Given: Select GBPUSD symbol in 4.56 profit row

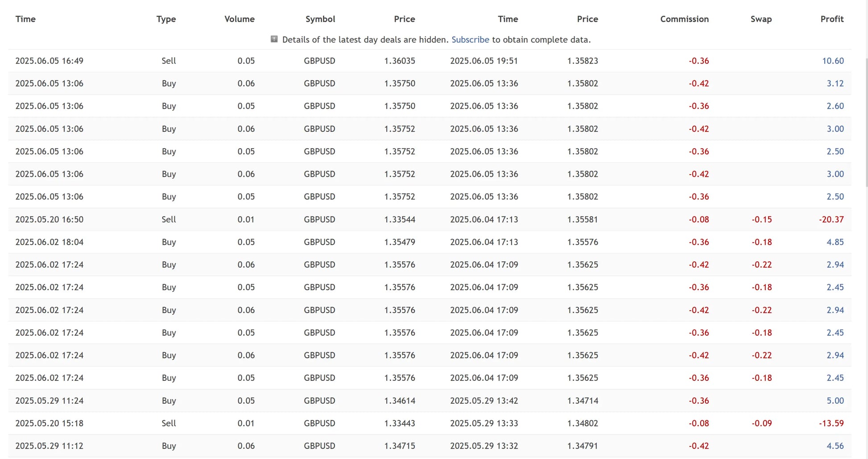Looking at the screenshot, I should coord(319,446).
